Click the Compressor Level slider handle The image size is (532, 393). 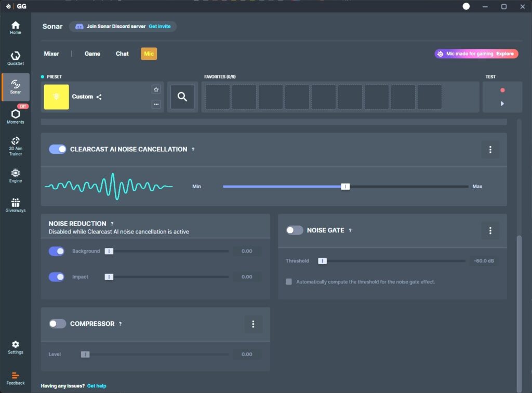(85, 355)
